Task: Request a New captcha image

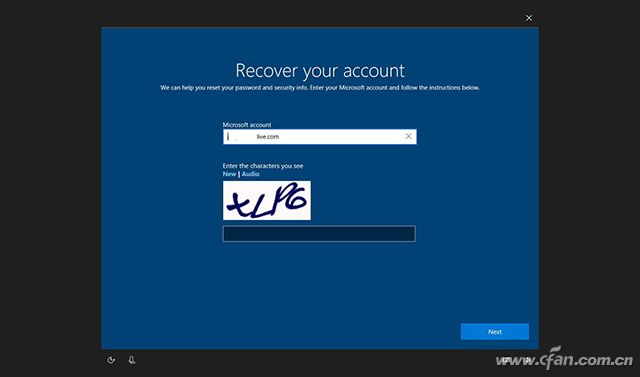Action: pyautogui.click(x=229, y=174)
